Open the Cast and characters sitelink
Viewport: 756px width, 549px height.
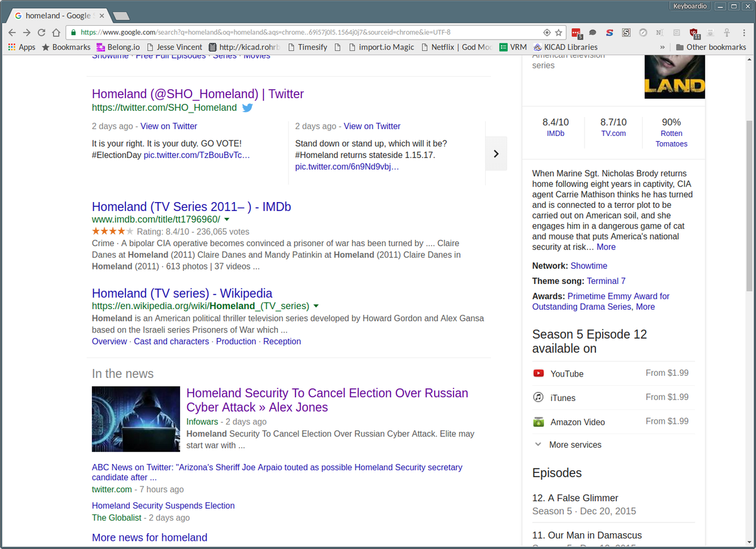(171, 341)
